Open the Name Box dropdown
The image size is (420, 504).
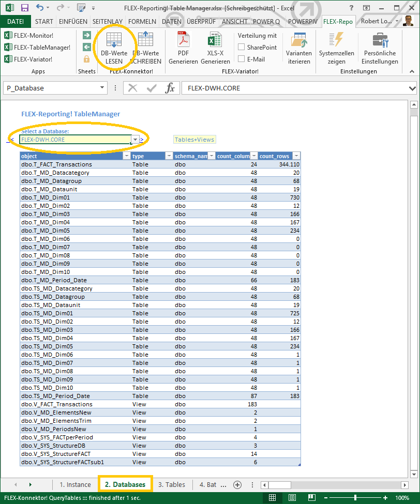pyautogui.click(x=101, y=87)
